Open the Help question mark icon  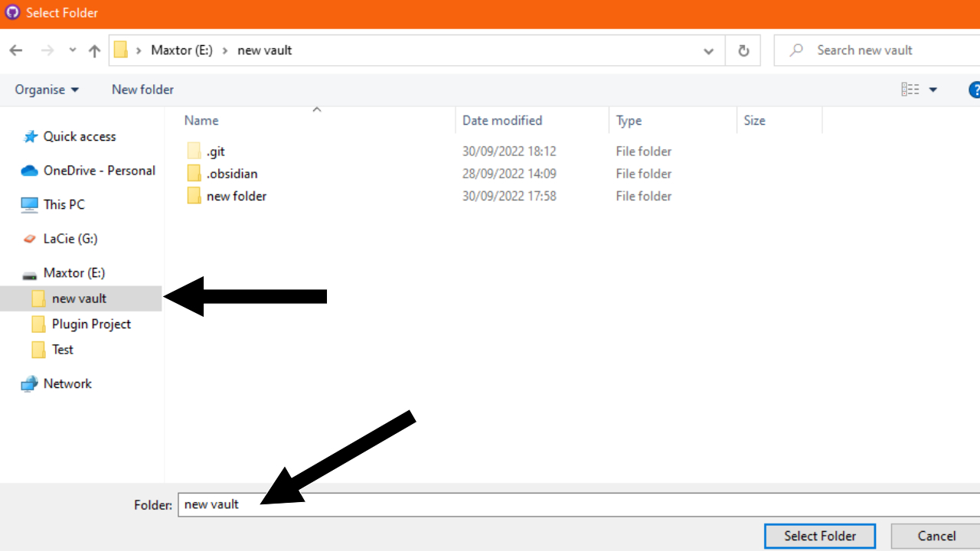pos(974,90)
